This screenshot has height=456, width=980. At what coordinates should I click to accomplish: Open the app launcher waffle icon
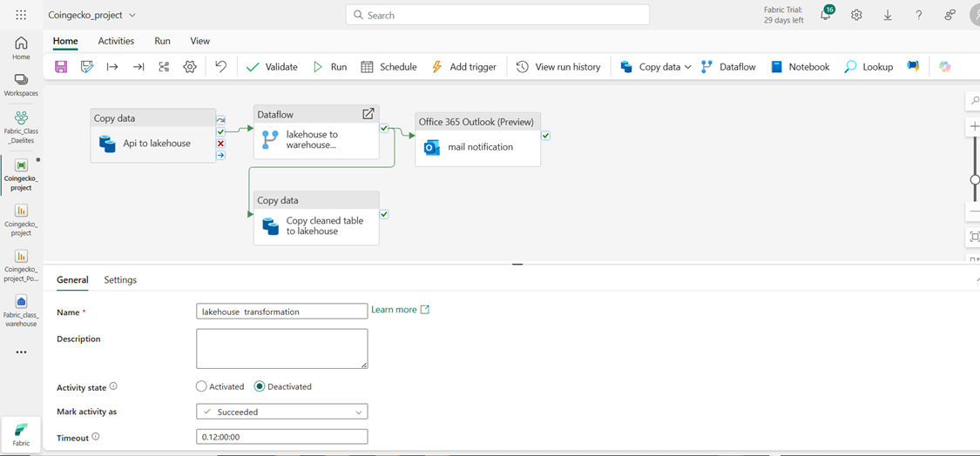click(21, 15)
